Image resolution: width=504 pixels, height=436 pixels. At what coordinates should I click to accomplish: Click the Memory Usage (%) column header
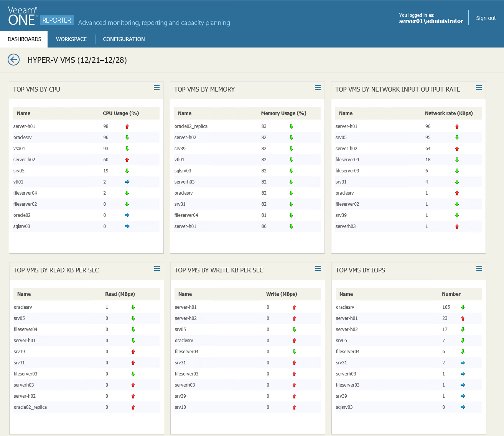[x=283, y=113]
